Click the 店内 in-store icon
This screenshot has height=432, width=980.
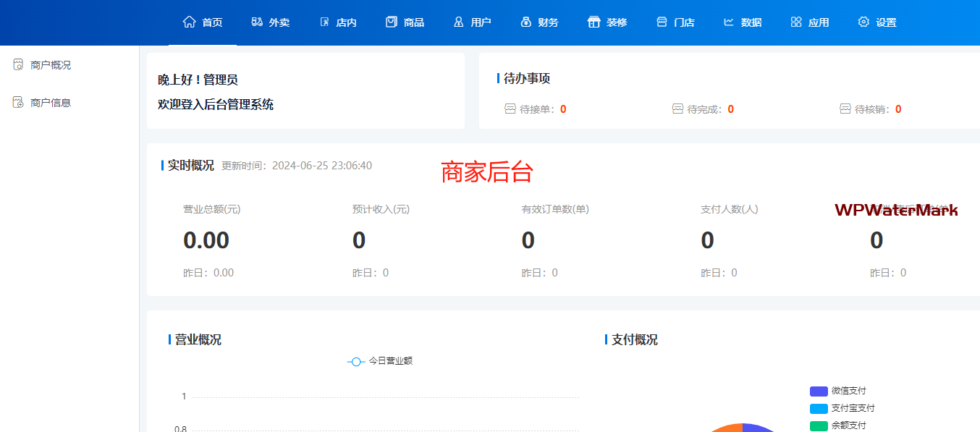324,22
